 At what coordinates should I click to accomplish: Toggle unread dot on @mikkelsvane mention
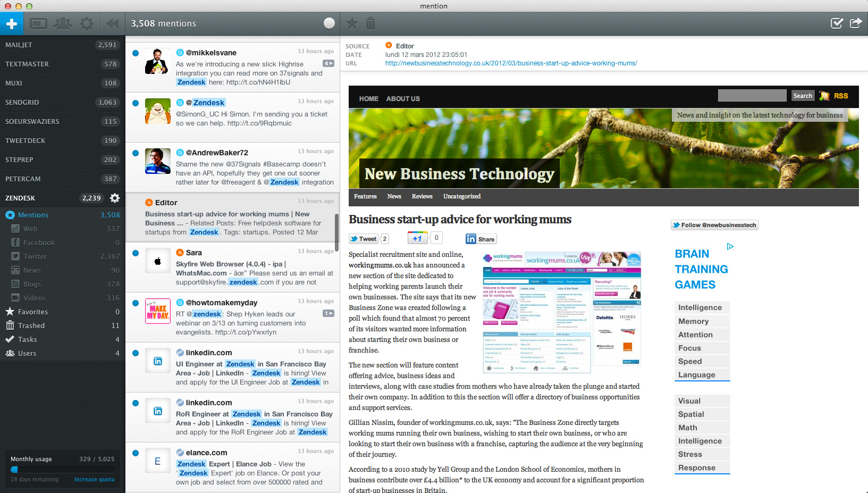136,53
